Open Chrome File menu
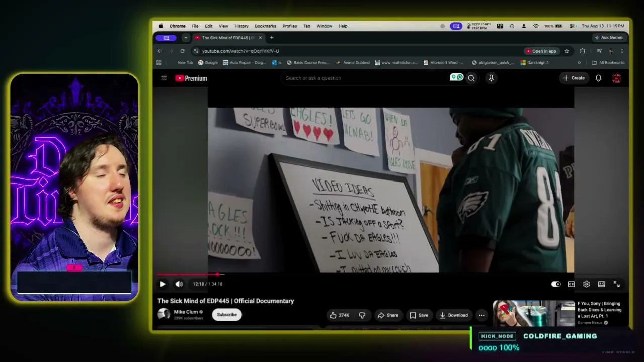This screenshot has height=362, width=644. [195, 26]
